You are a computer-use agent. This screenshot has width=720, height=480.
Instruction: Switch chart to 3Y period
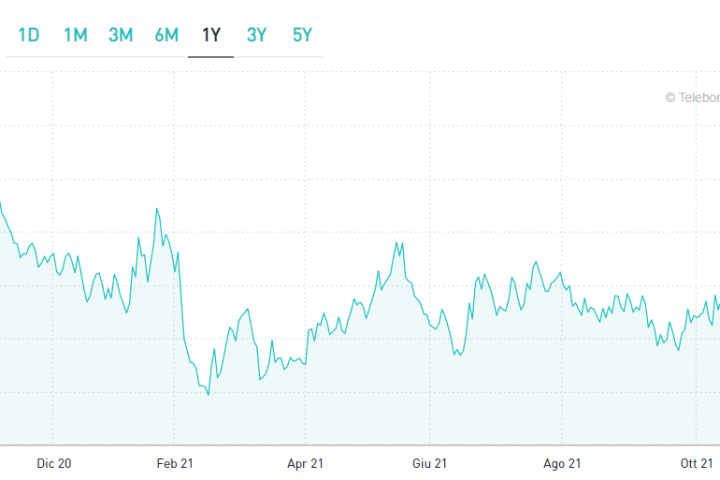coord(257,35)
